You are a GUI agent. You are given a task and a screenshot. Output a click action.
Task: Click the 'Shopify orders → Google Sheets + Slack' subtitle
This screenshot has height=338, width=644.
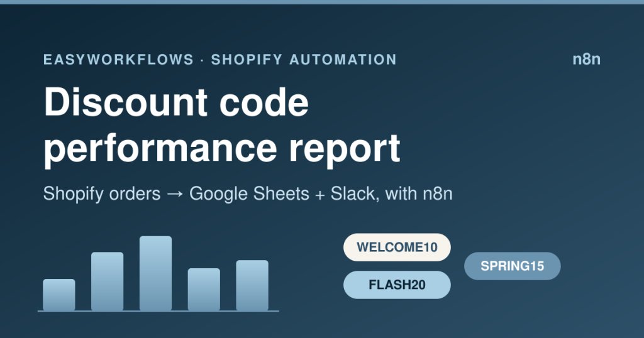click(248, 194)
